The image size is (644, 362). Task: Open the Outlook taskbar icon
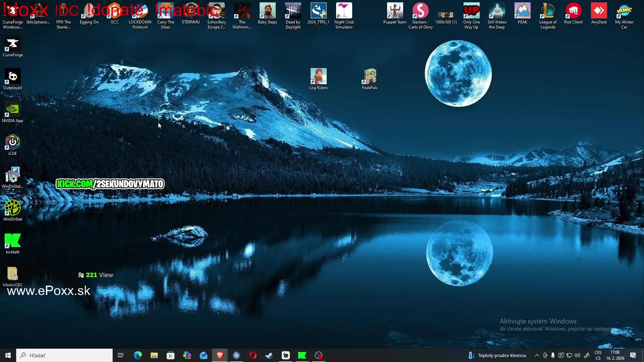(x=203, y=355)
